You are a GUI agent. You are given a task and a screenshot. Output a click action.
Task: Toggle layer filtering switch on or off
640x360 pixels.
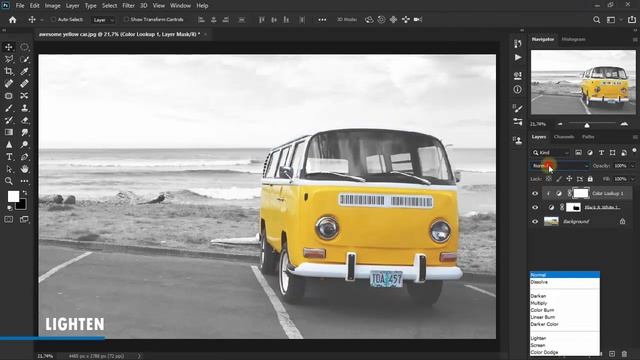(634, 151)
